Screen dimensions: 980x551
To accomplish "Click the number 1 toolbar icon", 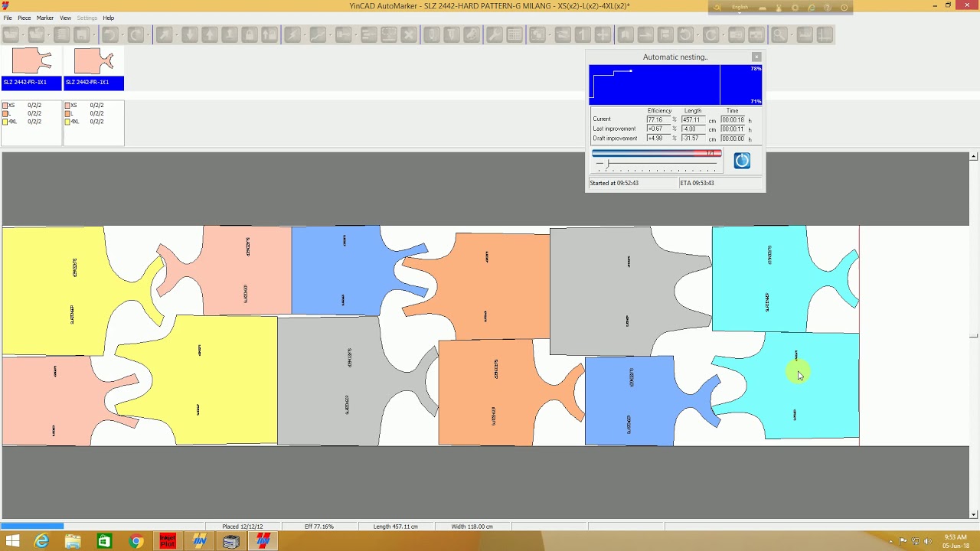I will (583, 34).
